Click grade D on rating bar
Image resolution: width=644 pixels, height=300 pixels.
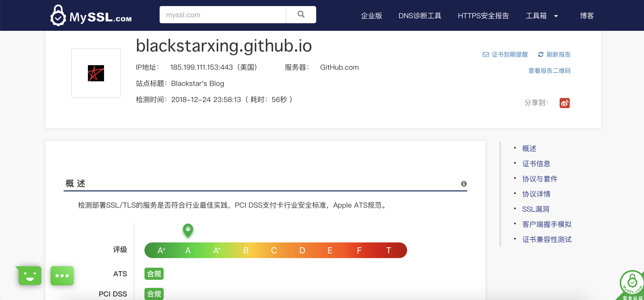[302, 251]
